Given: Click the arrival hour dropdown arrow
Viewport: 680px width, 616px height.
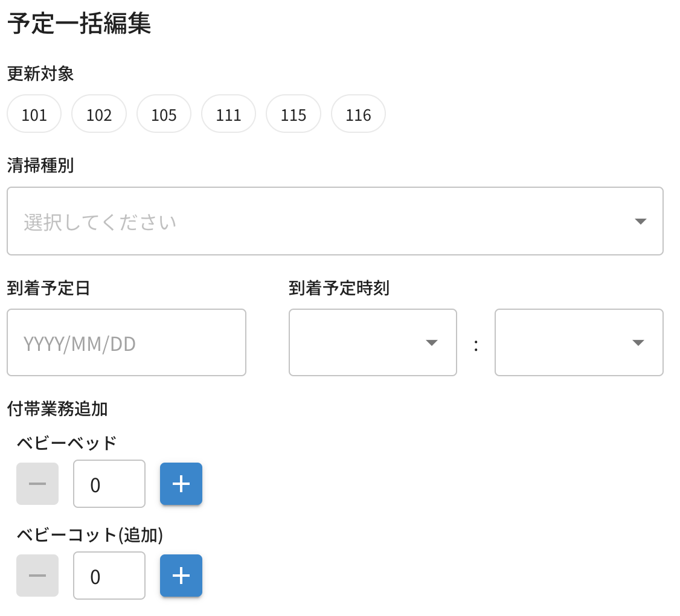Looking at the screenshot, I should [x=431, y=343].
